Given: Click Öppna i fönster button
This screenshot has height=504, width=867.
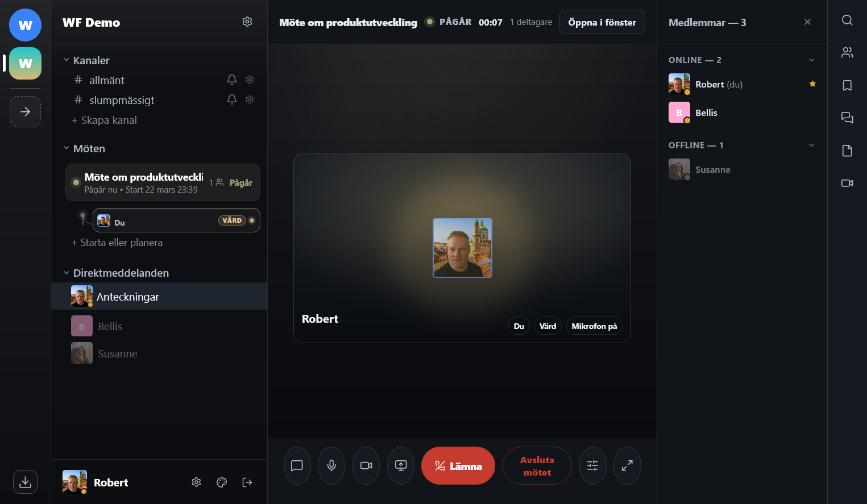Looking at the screenshot, I should pyautogui.click(x=602, y=22).
